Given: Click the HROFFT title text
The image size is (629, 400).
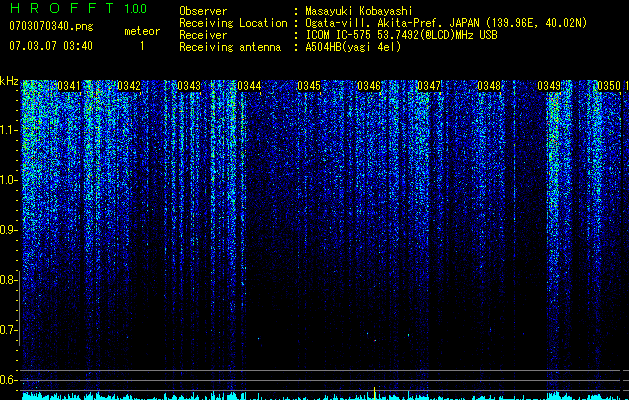Looking at the screenshot, I should point(62,8).
